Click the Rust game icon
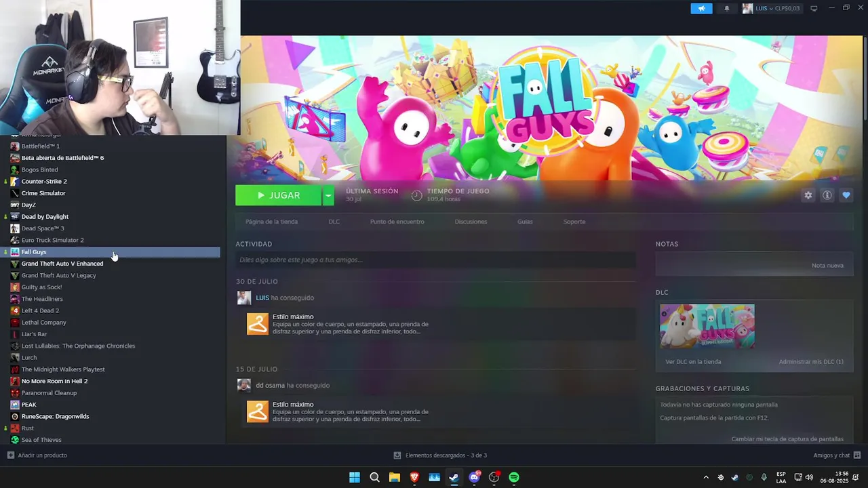868x488 pixels. point(15,428)
